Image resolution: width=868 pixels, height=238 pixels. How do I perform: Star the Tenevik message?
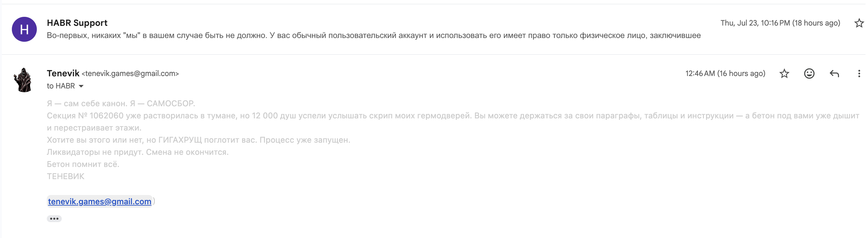pos(784,74)
